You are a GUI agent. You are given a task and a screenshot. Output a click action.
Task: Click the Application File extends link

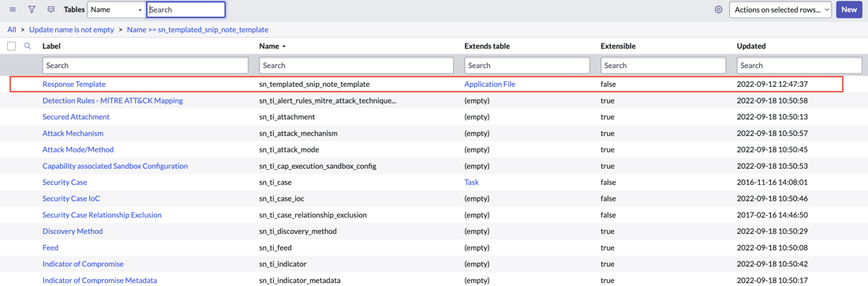click(x=490, y=85)
